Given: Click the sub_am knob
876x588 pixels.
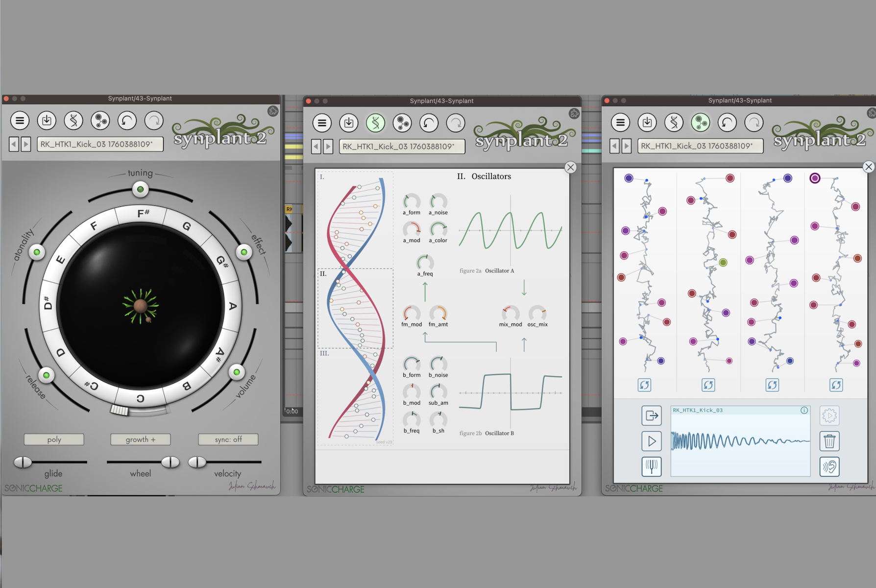Looking at the screenshot, I should 438,392.
